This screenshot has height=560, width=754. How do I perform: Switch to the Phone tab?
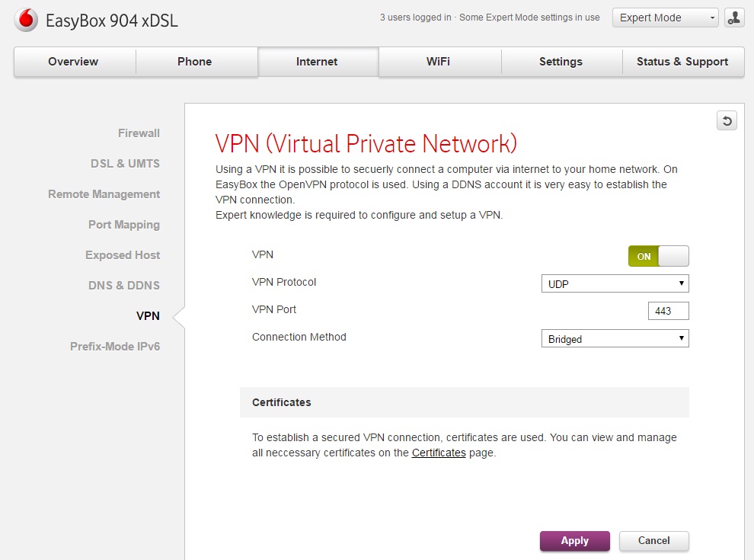point(195,62)
